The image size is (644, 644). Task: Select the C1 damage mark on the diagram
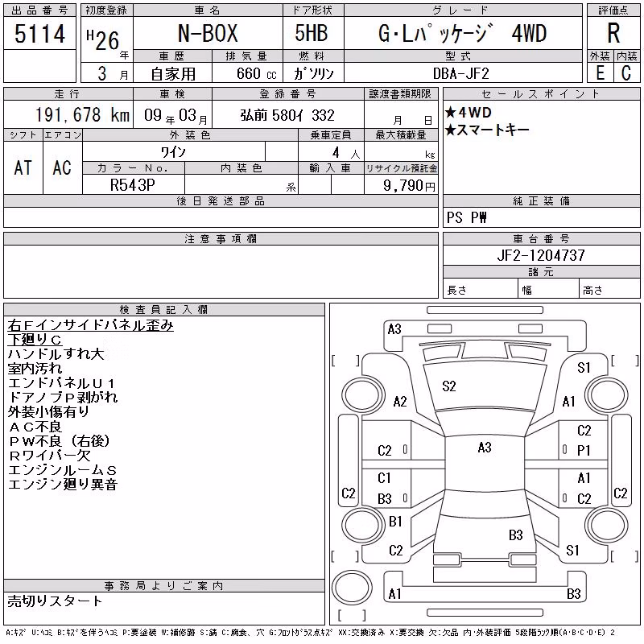(385, 477)
